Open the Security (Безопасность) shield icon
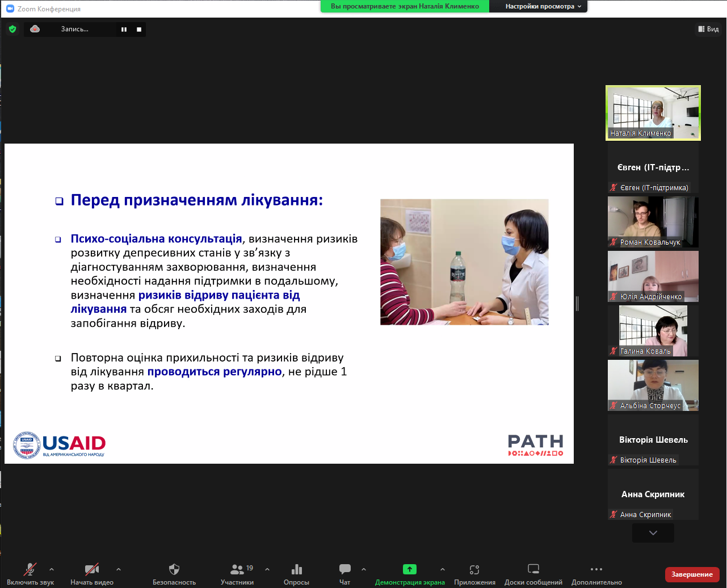Viewport: 727px width, 588px height. 174,570
